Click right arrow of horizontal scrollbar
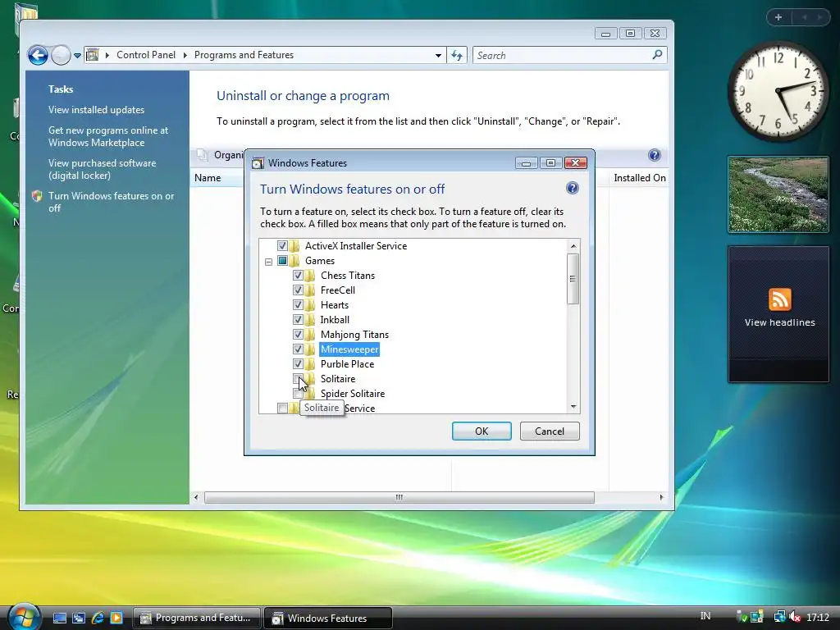The width and height of the screenshot is (840, 630). 661,497
